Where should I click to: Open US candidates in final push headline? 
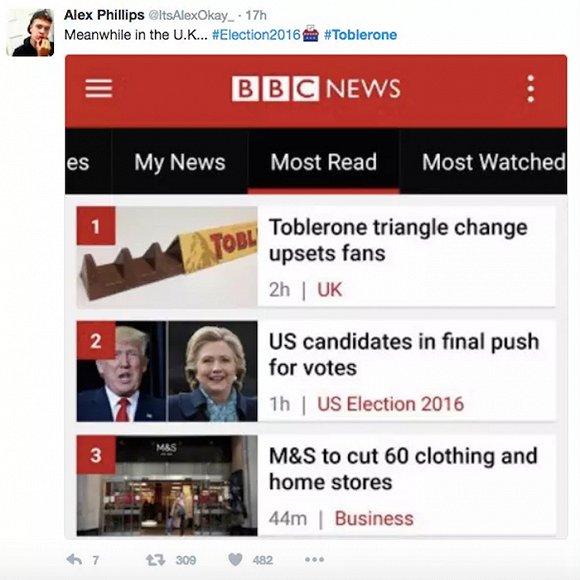point(404,354)
